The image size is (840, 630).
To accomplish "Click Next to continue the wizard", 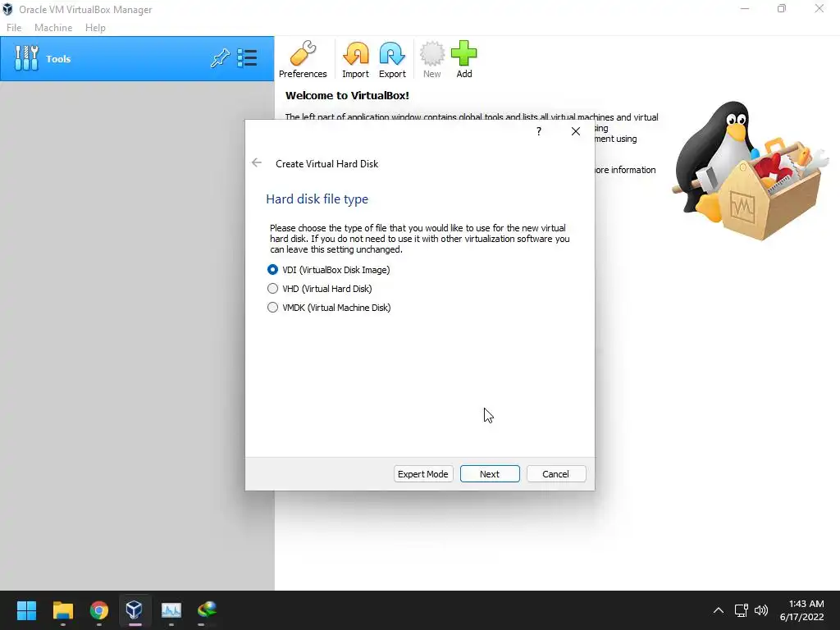I will click(x=490, y=474).
